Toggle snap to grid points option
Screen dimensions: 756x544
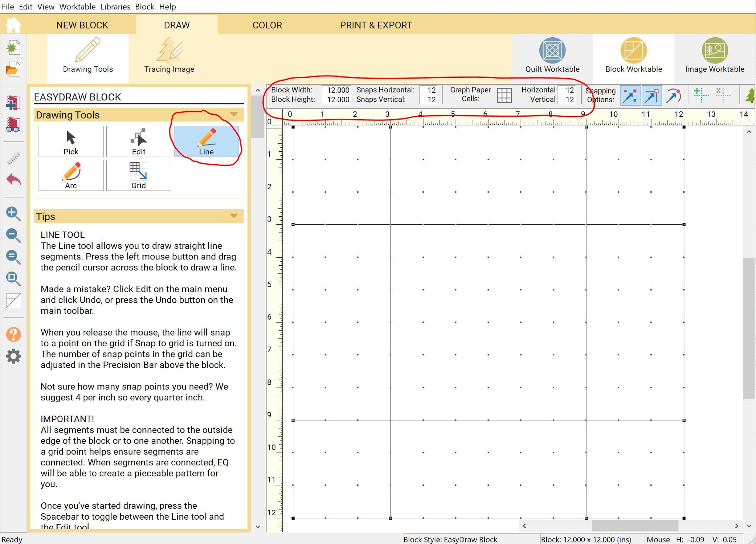pyautogui.click(x=630, y=95)
